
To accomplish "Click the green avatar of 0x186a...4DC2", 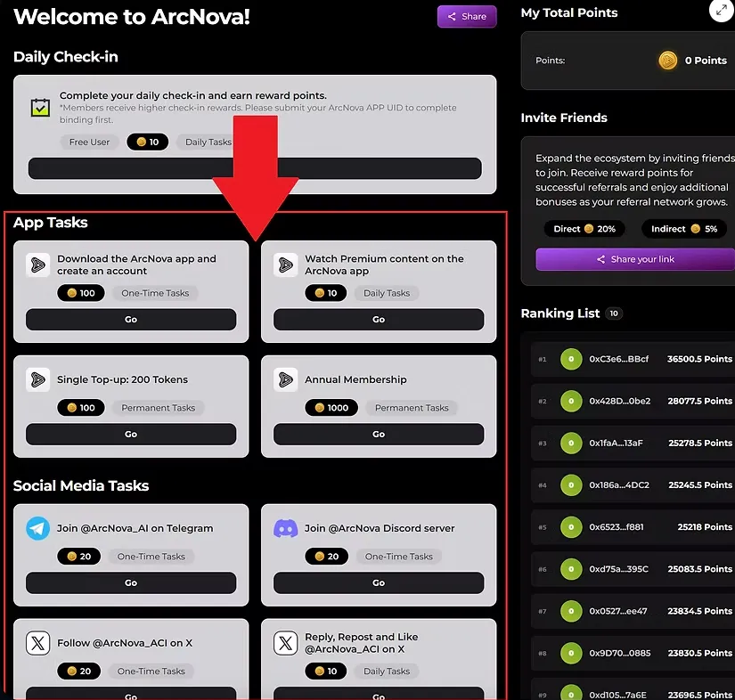I will (571, 485).
